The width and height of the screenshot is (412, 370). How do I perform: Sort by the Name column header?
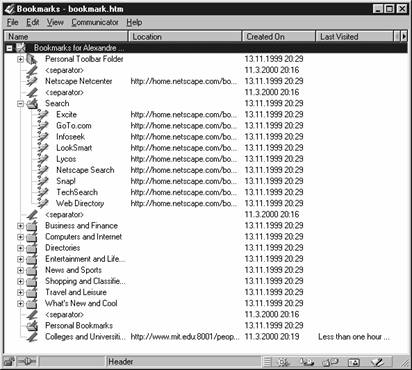coord(66,36)
